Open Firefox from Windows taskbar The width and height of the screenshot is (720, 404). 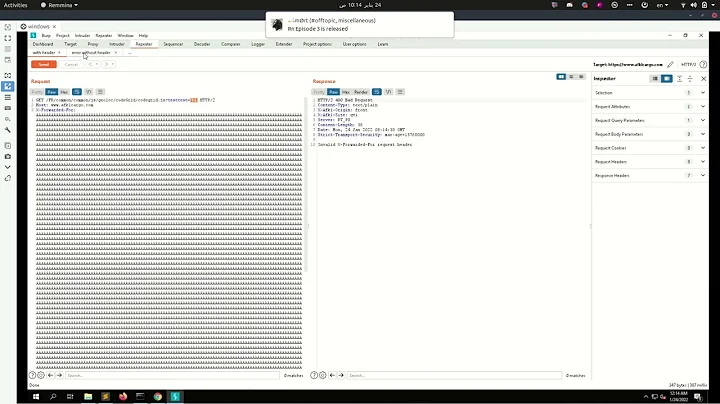[123, 397]
